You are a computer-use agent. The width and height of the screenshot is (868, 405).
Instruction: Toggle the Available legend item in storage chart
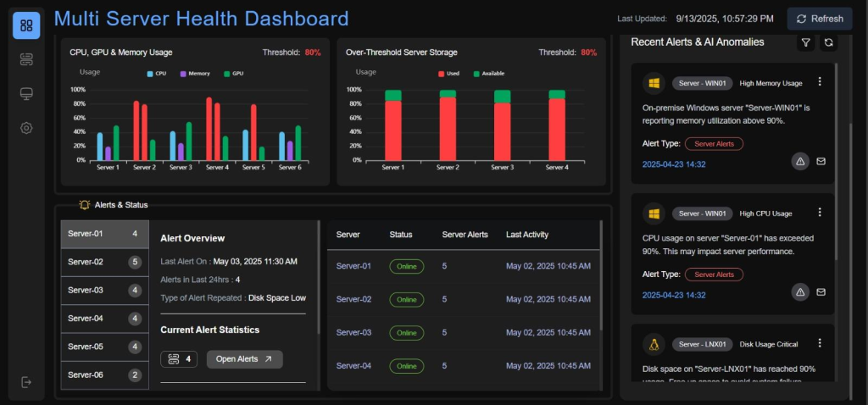[x=489, y=74]
